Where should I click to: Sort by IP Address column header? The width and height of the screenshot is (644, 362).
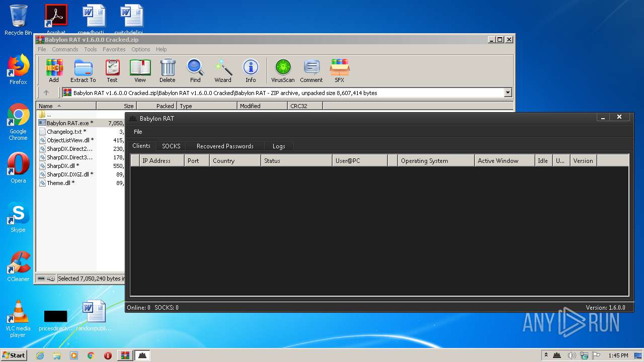click(163, 161)
